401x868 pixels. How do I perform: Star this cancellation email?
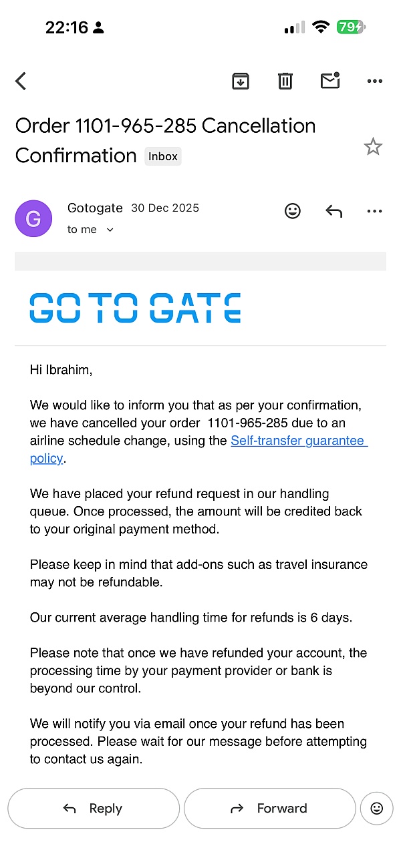coord(373,147)
